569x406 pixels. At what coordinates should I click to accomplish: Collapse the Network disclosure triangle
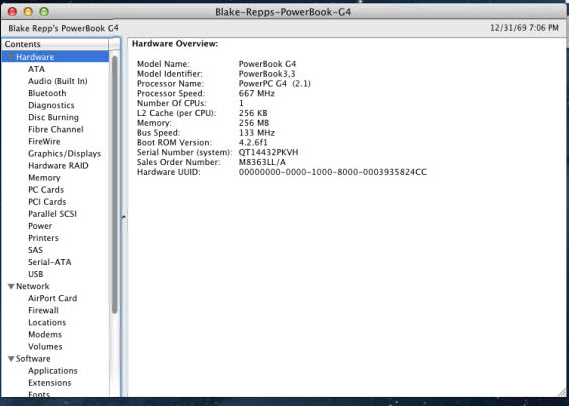pos(11,286)
